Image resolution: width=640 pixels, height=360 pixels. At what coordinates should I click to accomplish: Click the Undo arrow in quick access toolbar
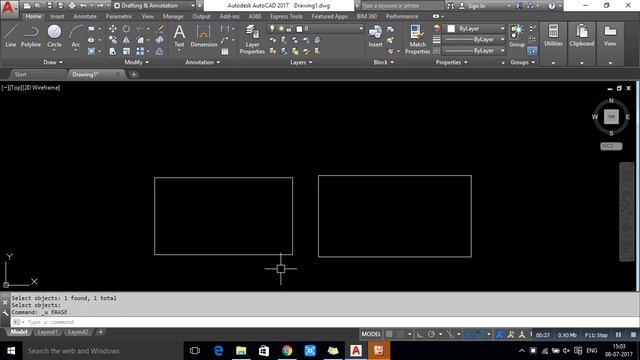coord(83,6)
